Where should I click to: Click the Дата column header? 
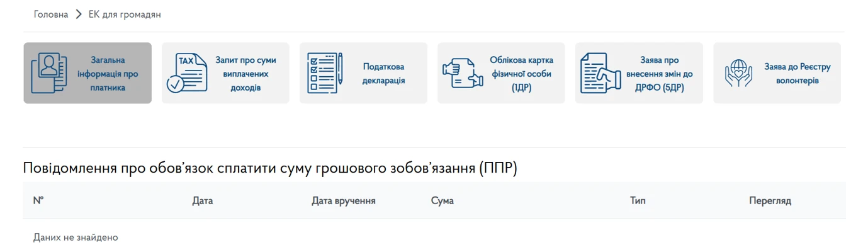[203, 201]
